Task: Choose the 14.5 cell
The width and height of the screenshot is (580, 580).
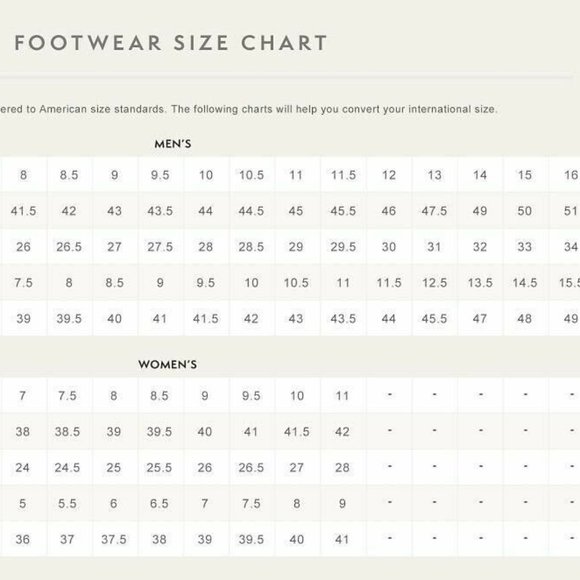Action: click(x=525, y=283)
